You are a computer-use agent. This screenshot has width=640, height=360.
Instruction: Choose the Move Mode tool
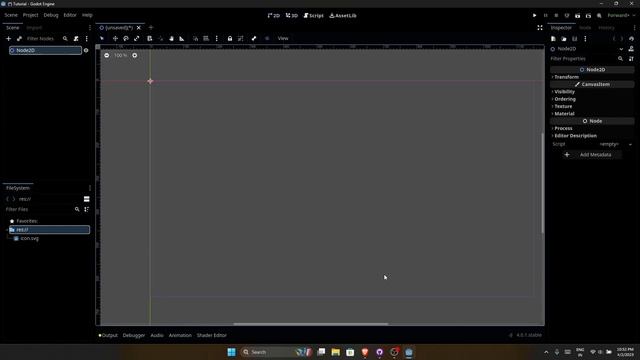click(x=115, y=38)
